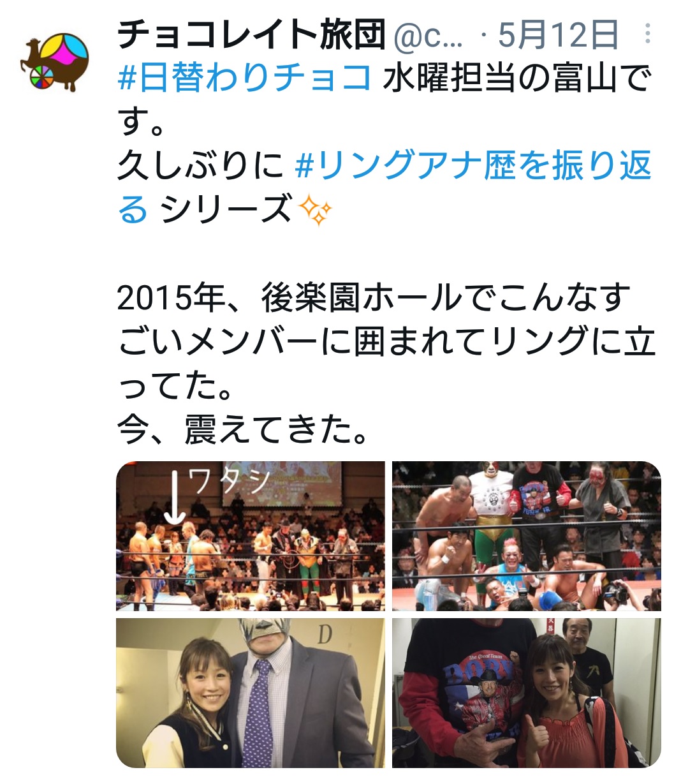Open the #リングアナ歴を振り返る hashtag
This screenshot has height=784, width=674.
point(385,188)
